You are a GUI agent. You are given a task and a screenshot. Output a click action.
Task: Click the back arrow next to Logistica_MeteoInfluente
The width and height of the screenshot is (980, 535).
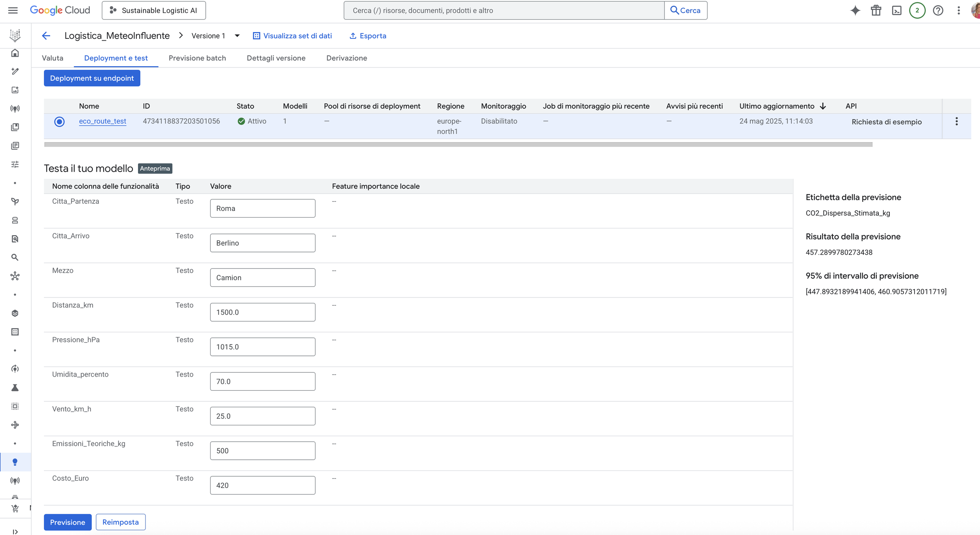coord(46,36)
